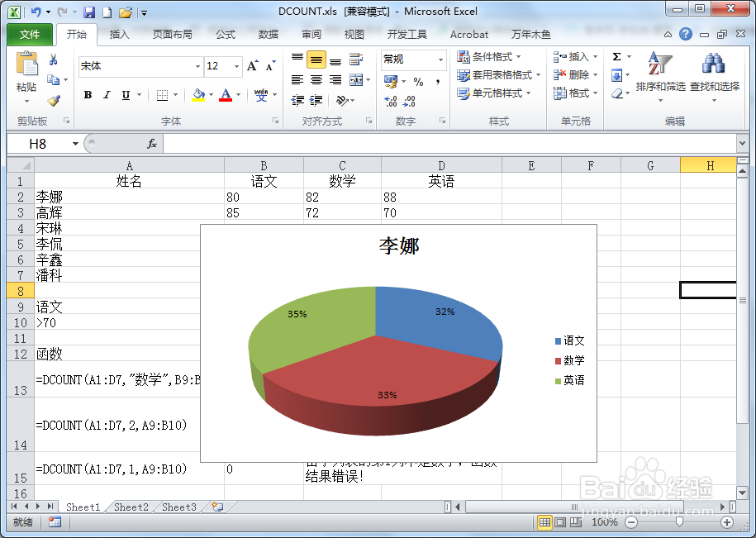Image resolution: width=756 pixels, height=538 pixels.
Task: Click AutoSum sigma icon
Action: pos(616,57)
